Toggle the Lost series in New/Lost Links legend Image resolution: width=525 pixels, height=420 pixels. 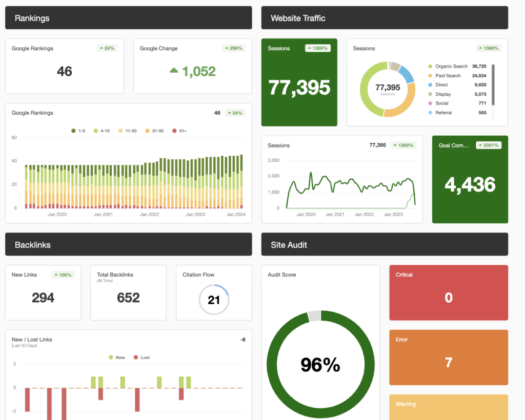pyautogui.click(x=141, y=357)
